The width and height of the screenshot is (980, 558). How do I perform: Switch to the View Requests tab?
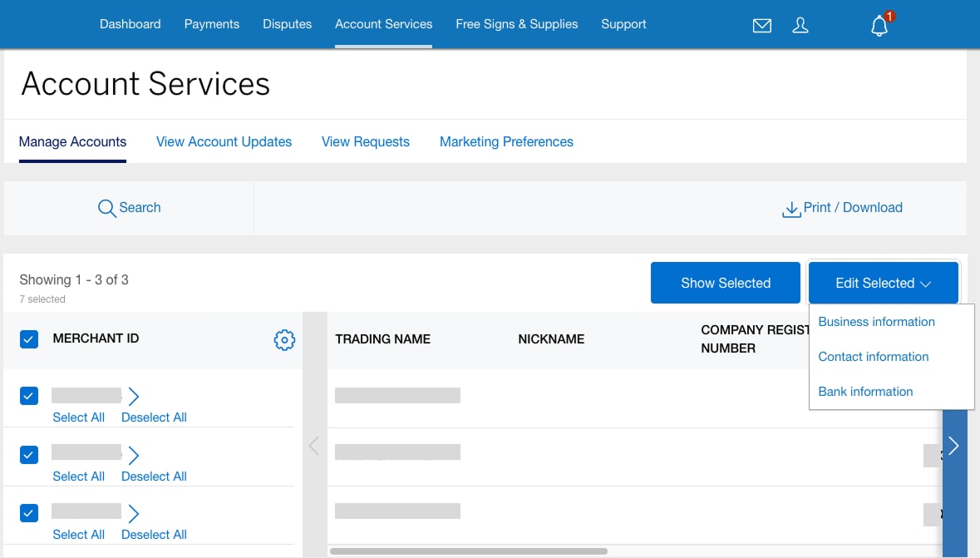(x=366, y=141)
